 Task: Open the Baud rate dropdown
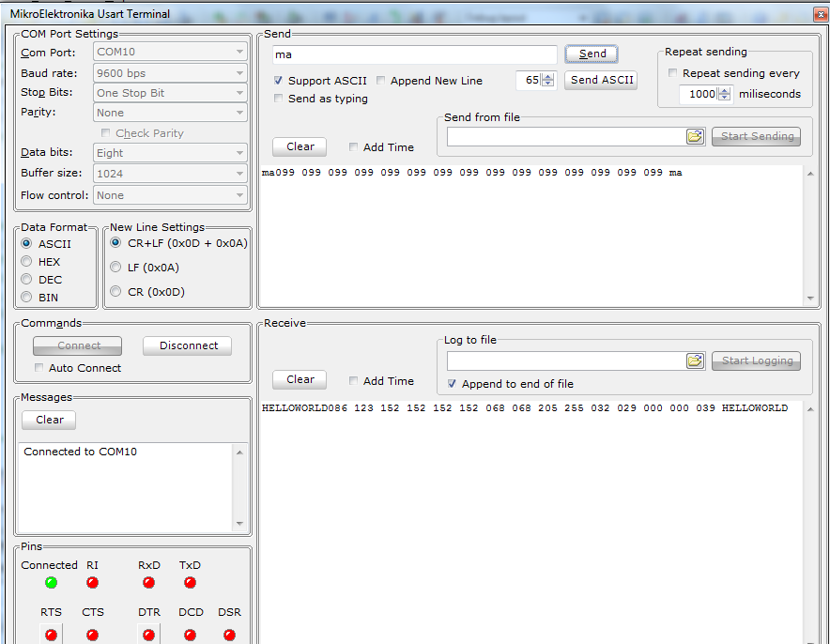(171, 73)
